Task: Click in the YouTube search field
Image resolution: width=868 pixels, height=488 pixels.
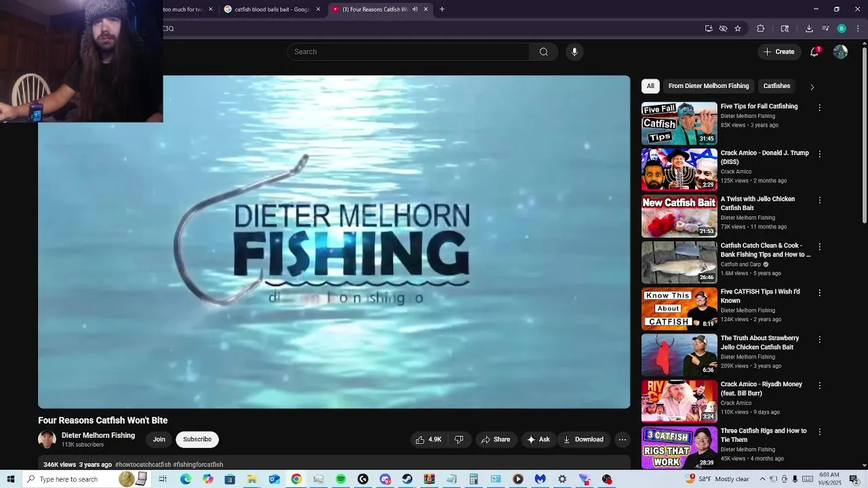Action: (x=409, y=52)
